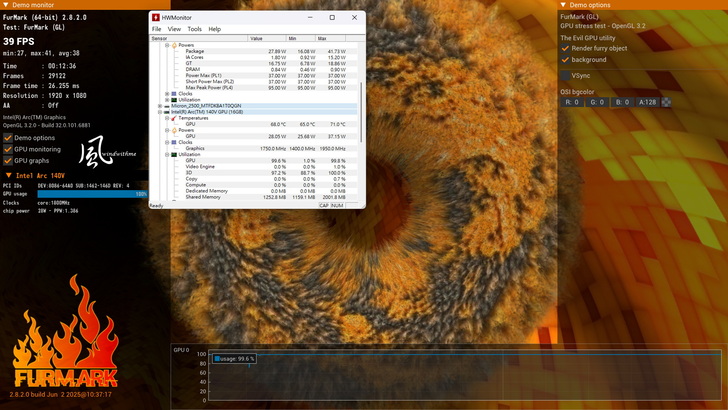The height and width of the screenshot is (410, 728).
Task: Click the GPU Utilization category icon
Action: click(169, 155)
